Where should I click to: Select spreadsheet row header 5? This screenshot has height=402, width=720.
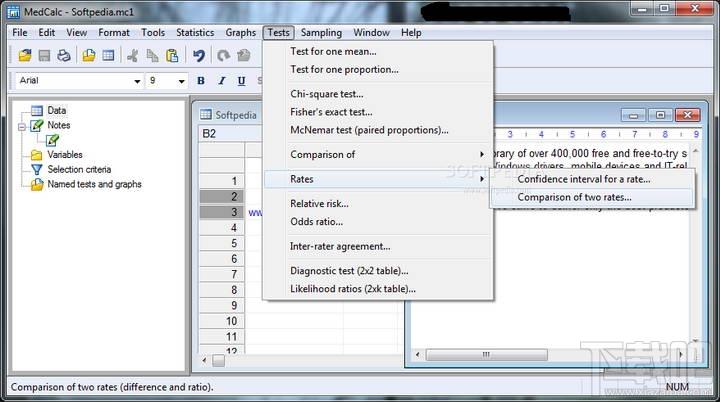222,243
